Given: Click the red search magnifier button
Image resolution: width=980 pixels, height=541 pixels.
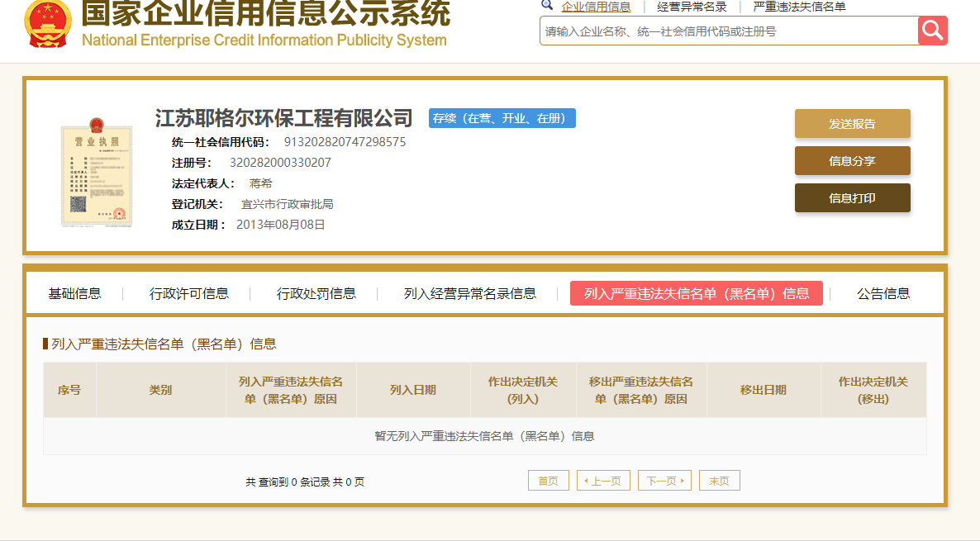Looking at the screenshot, I should coord(933,30).
